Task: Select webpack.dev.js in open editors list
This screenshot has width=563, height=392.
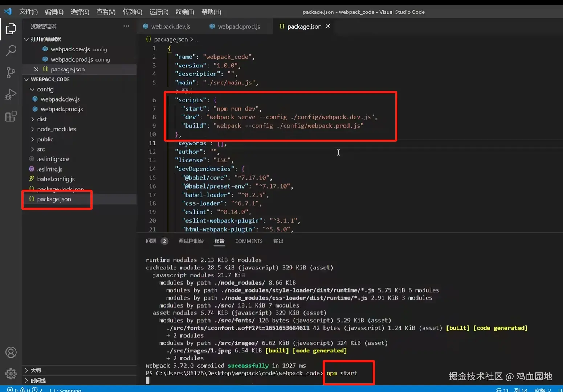Action: tap(79, 49)
